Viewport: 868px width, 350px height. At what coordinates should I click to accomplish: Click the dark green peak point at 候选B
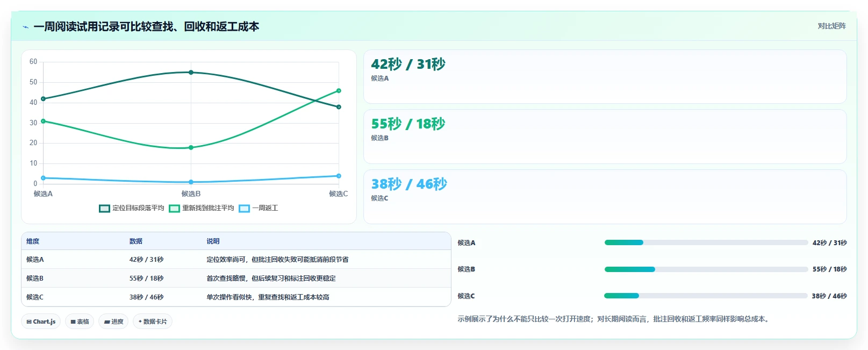191,73
